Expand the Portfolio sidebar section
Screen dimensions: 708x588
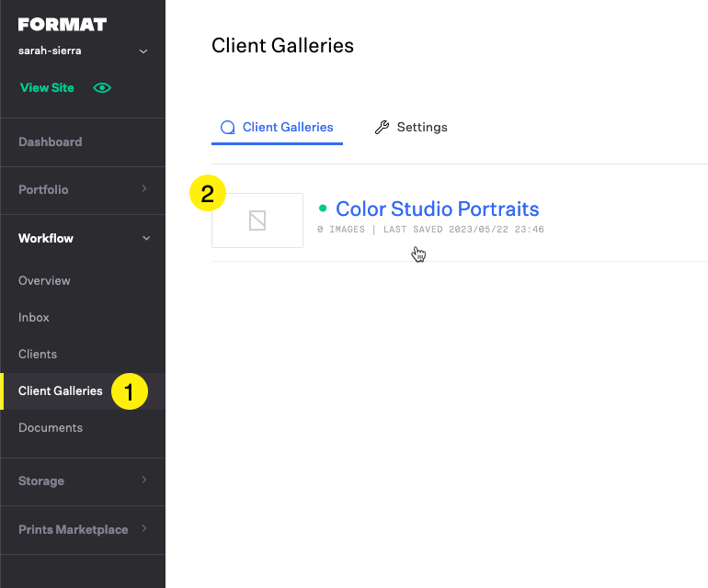143,189
